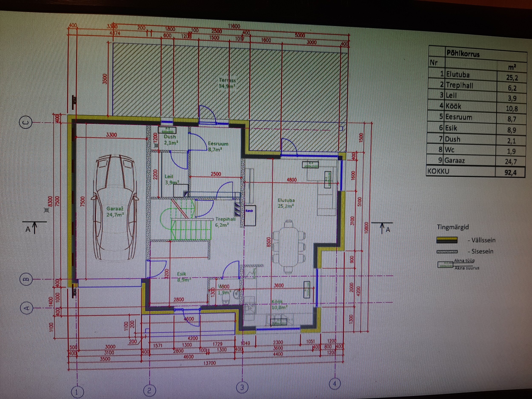Click the green staircase in Trepihall
Image resolution: width=532 pixels, height=399 pixels.
coord(190,230)
